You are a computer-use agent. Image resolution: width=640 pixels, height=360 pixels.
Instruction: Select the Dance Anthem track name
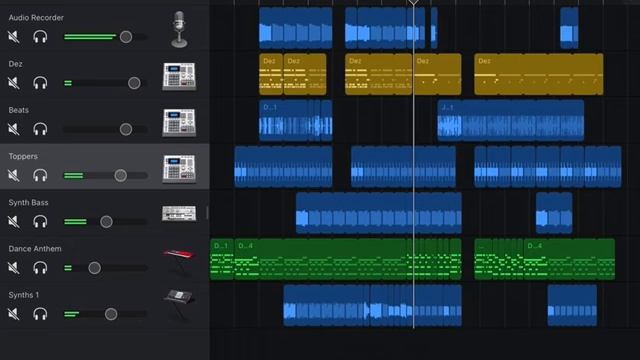[x=35, y=249]
